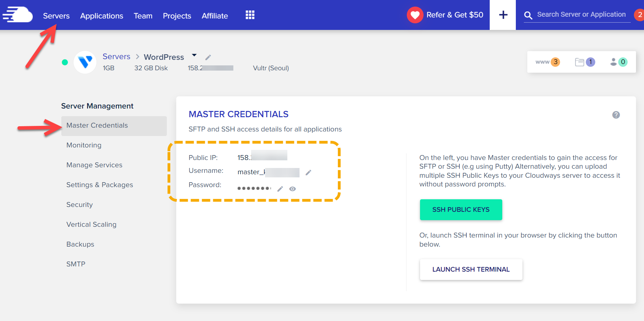644x321 pixels.
Task: Select Backups in sidebar
Action: (x=80, y=244)
